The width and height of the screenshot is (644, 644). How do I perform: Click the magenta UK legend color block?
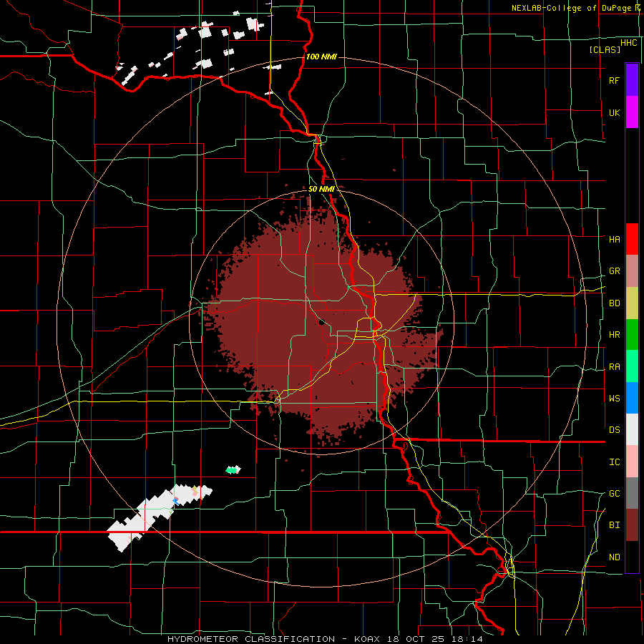tap(632, 112)
